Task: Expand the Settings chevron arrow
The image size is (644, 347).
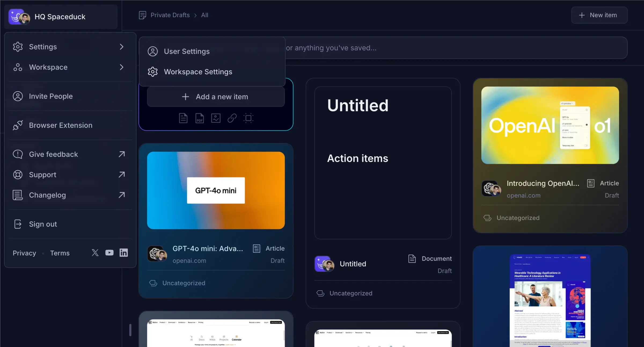Action: (x=122, y=47)
